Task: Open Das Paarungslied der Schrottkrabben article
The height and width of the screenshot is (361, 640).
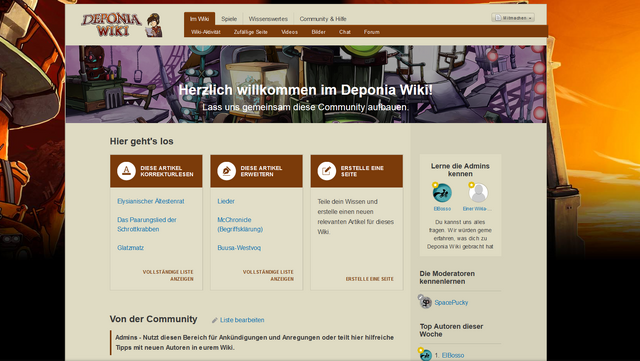Action: click(147, 225)
